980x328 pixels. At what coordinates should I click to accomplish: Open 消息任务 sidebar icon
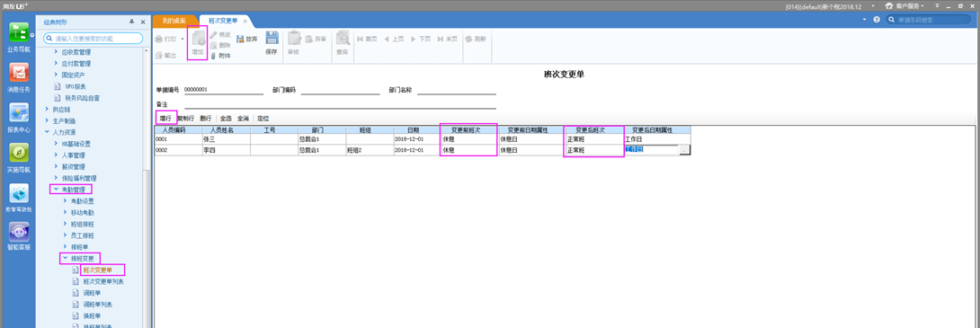pos(18,78)
